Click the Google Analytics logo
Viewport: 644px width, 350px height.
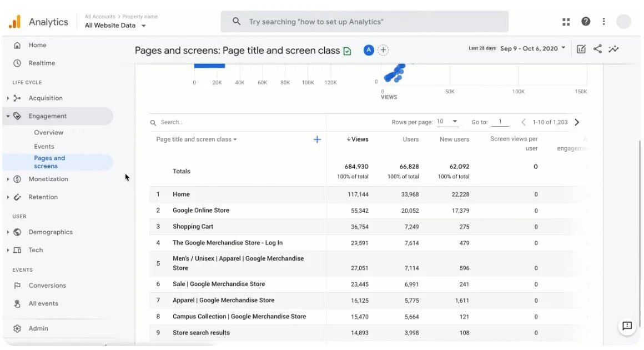click(15, 22)
